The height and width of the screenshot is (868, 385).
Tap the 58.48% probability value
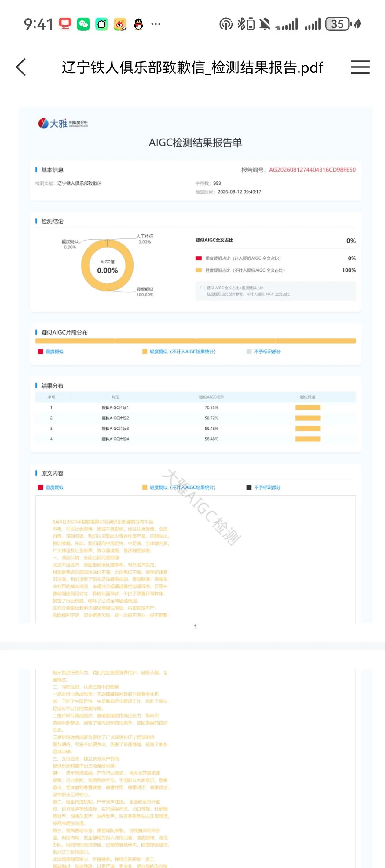pyautogui.click(x=211, y=439)
